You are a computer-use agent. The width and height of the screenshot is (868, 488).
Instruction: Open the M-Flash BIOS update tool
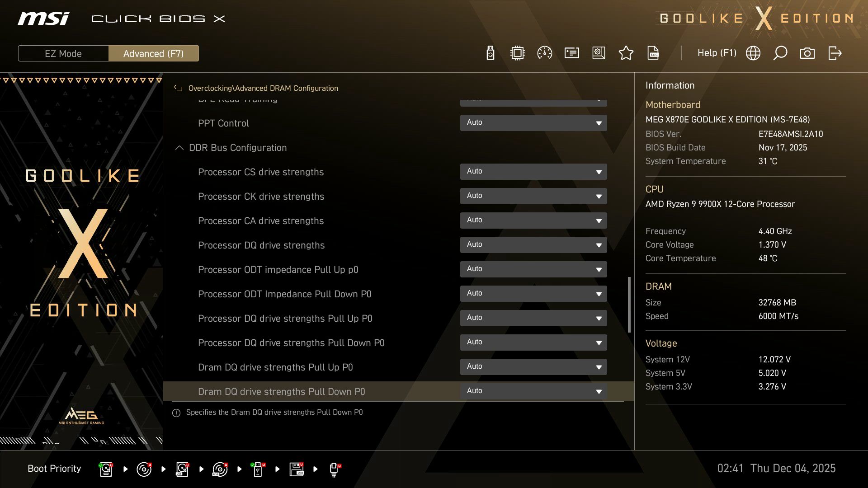[490, 53]
